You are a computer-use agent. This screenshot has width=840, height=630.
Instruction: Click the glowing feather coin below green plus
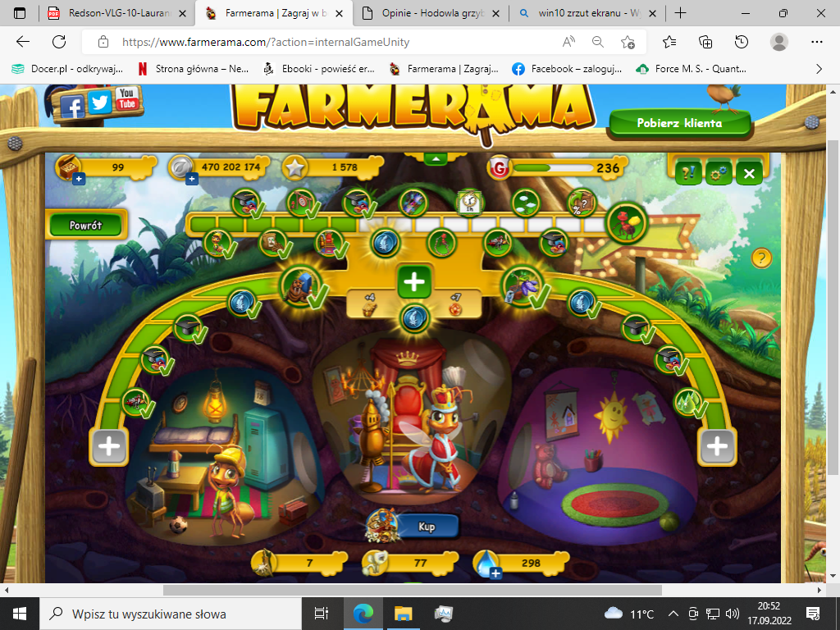click(414, 317)
